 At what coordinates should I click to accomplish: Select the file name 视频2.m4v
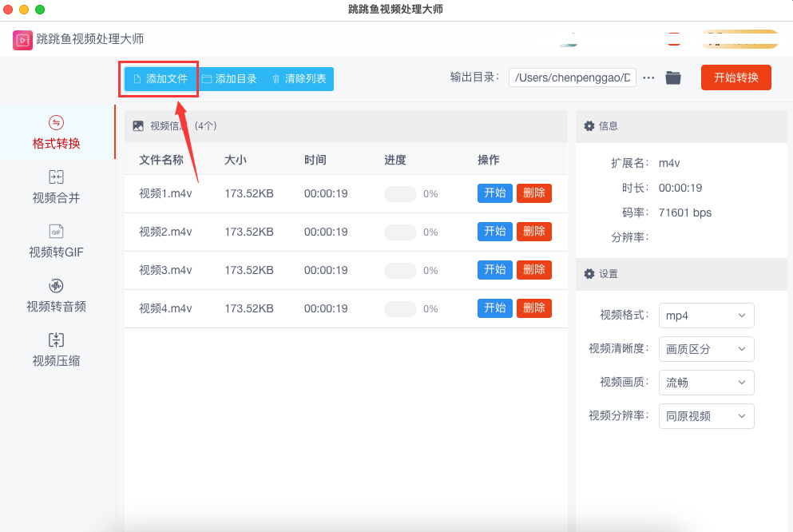pyautogui.click(x=165, y=232)
